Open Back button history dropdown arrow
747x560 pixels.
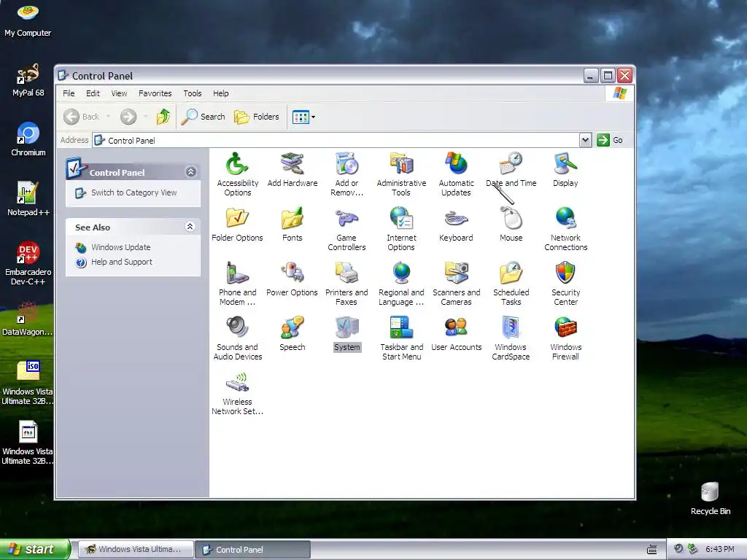click(x=108, y=117)
